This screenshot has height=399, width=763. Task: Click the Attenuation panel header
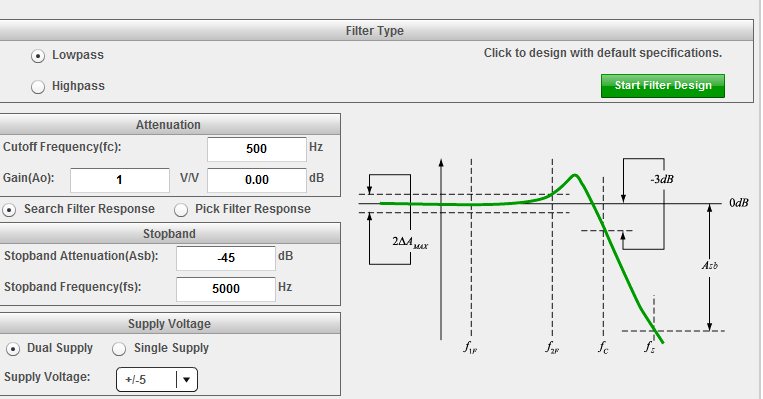168,125
